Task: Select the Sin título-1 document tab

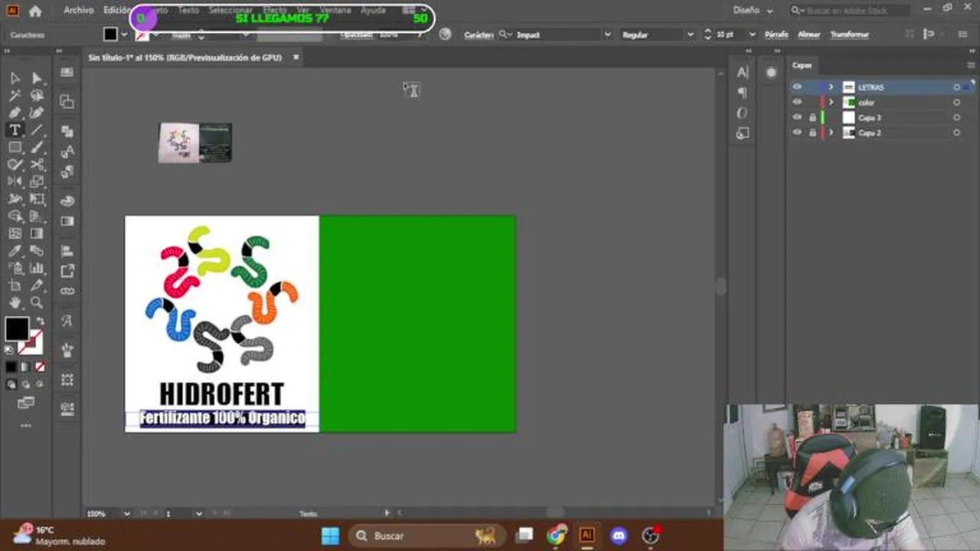Action: (x=185, y=57)
